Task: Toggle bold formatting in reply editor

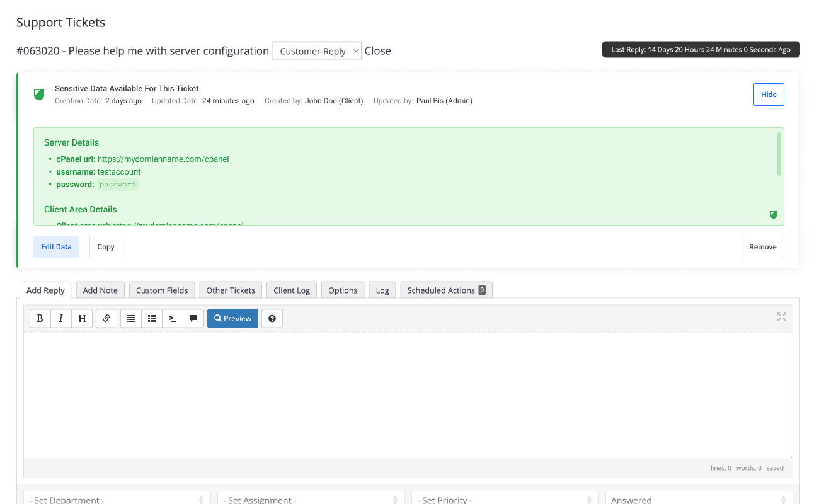Action: click(x=40, y=319)
